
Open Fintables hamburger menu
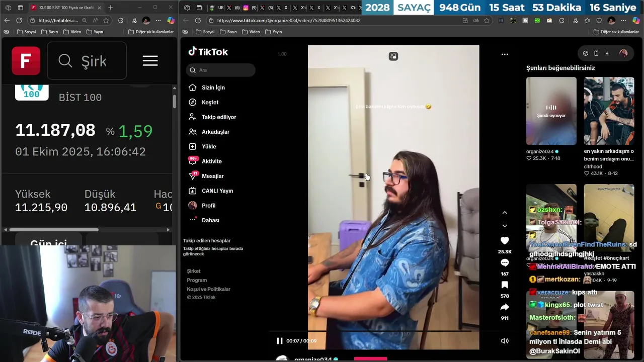click(x=150, y=61)
